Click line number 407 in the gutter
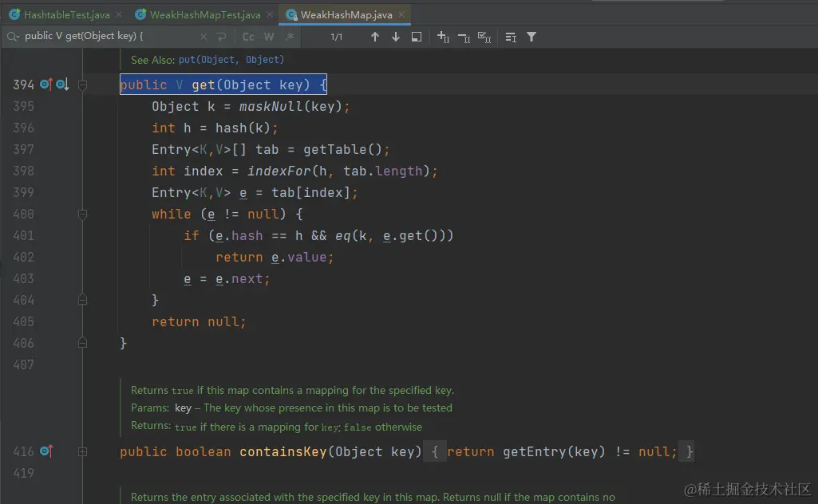 (23, 364)
